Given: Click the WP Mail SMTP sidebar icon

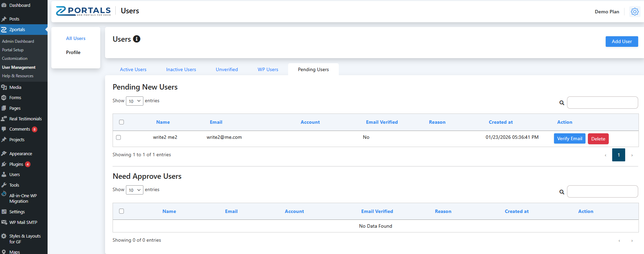Looking at the screenshot, I should tap(4, 223).
